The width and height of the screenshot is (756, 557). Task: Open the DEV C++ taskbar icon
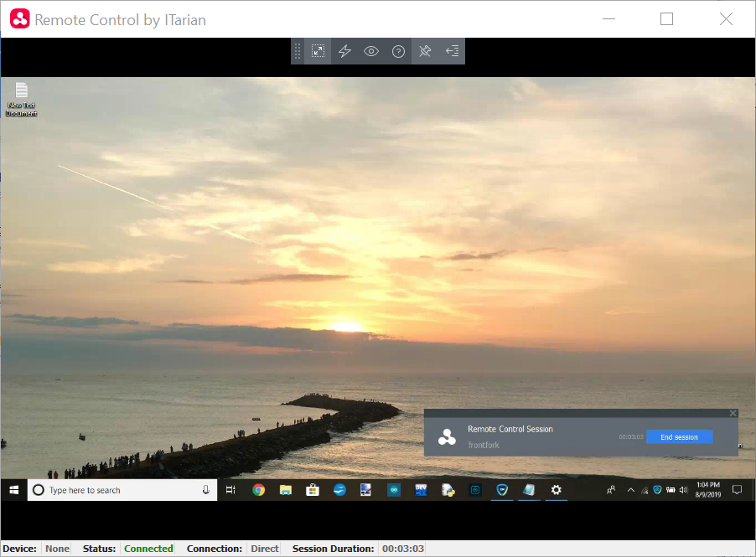coord(421,490)
